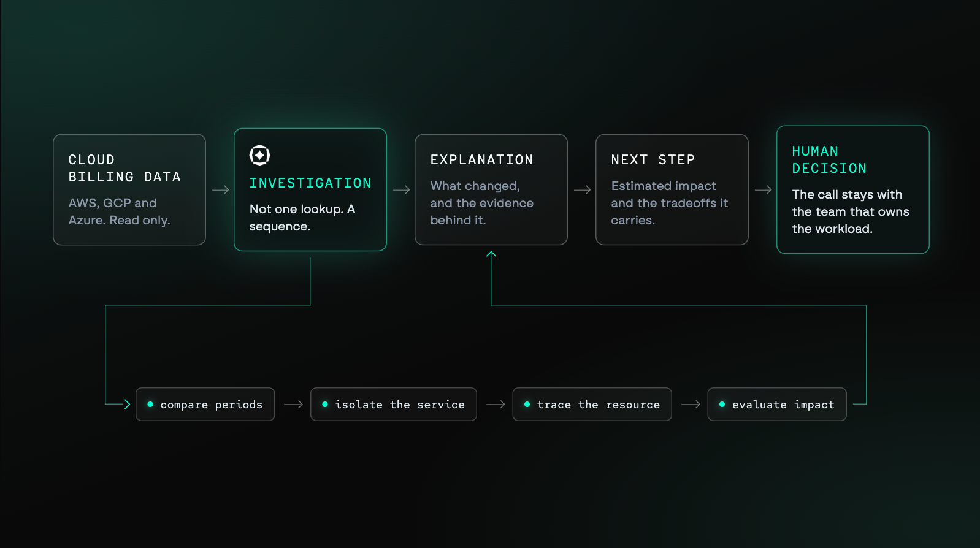Click the 'Not one lookup. A sequence.' text

click(302, 218)
